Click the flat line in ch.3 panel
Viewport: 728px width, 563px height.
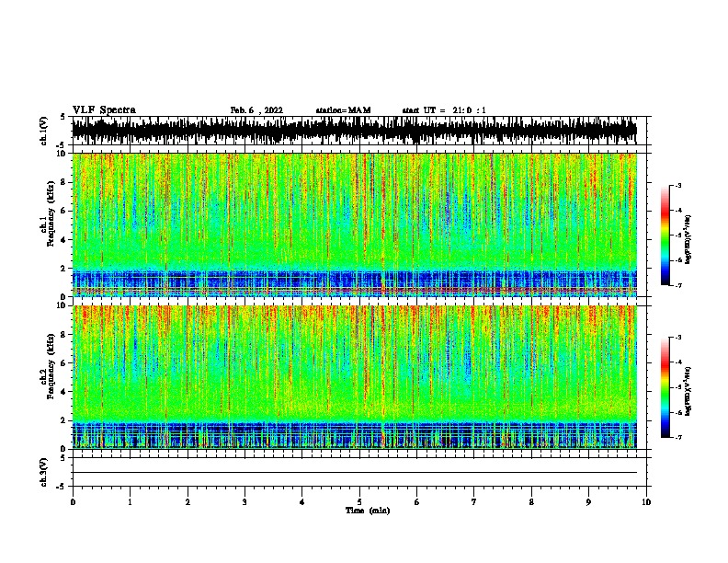pos(355,473)
